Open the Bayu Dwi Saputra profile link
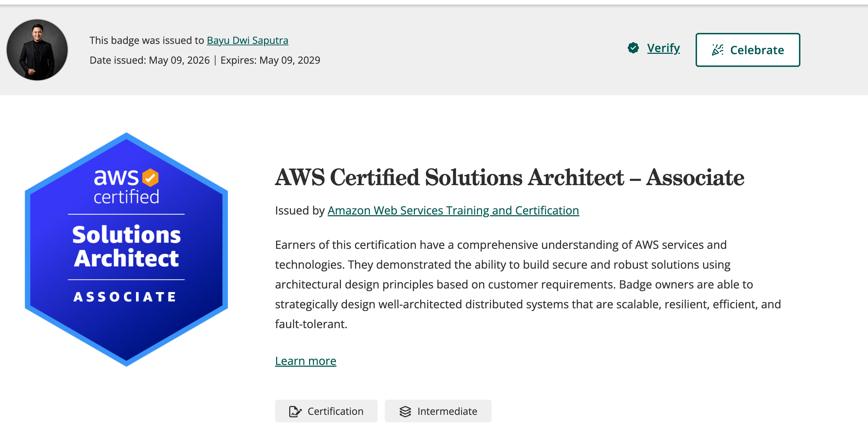Image resolution: width=868 pixels, height=446 pixels. 247,40
